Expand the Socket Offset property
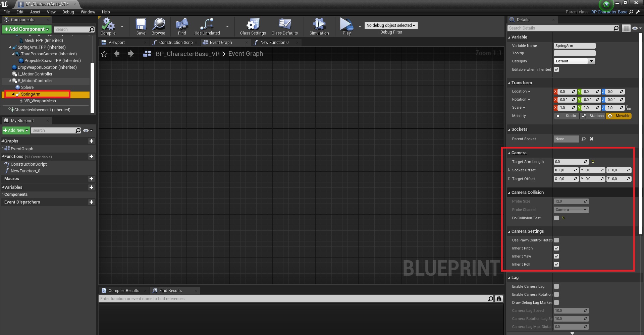Screen dimensions: 644x335 [509, 170]
